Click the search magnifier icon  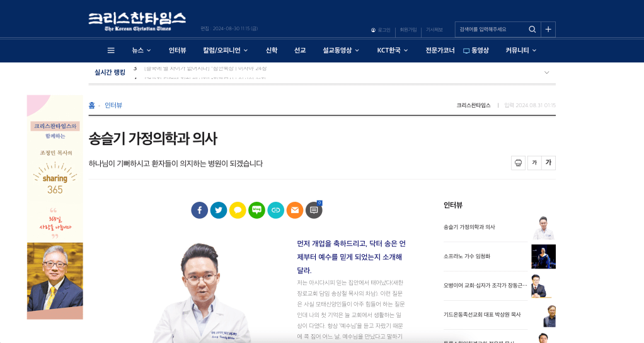pyautogui.click(x=532, y=30)
